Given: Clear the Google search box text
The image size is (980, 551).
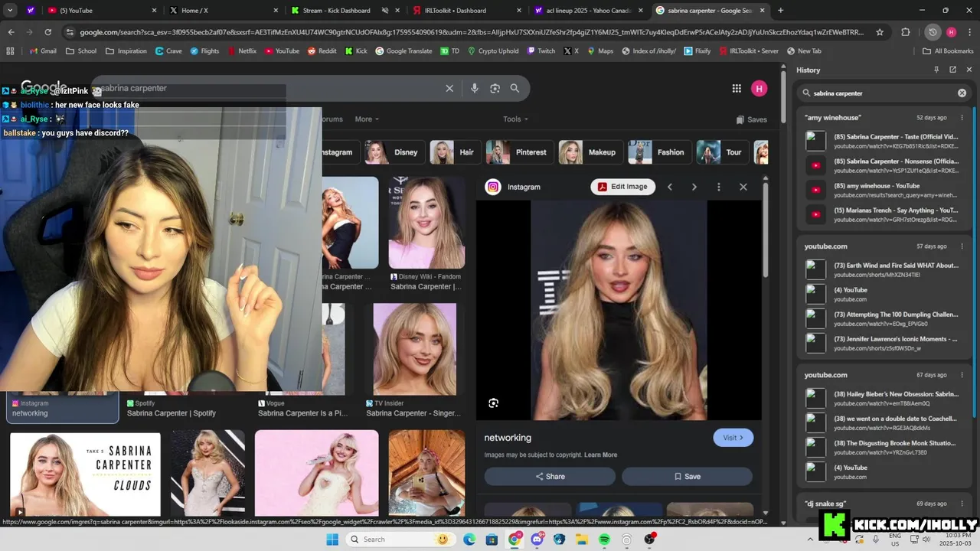Looking at the screenshot, I should coord(449,88).
